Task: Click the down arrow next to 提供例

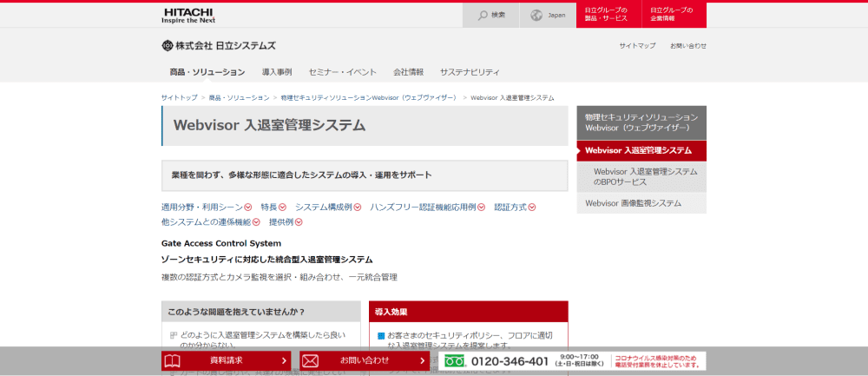Action: (x=299, y=222)
